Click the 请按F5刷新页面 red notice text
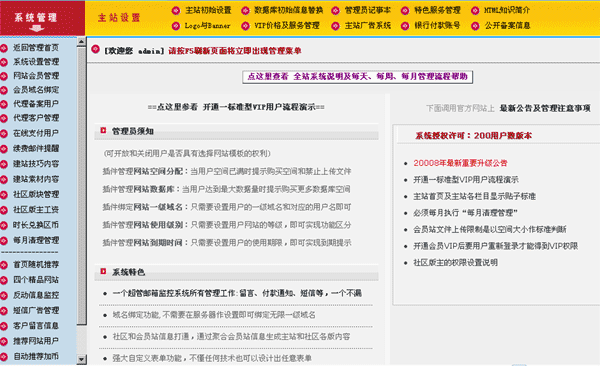 (235, 51)
